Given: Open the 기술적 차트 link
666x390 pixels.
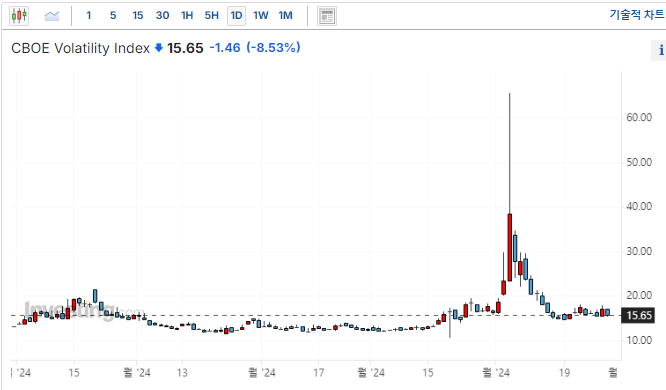Looking at the screenshot, I should point(637,15).
